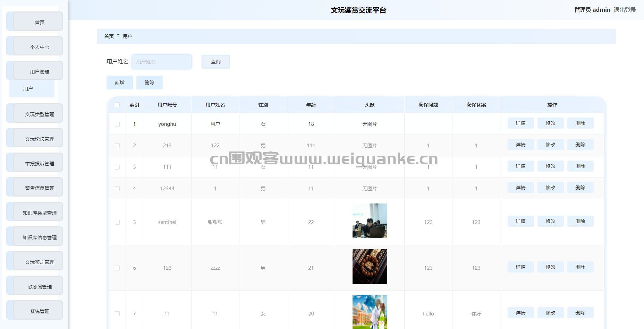Click 修改 for user sentinel
644x329 pixels.
(x=550, y=221)
